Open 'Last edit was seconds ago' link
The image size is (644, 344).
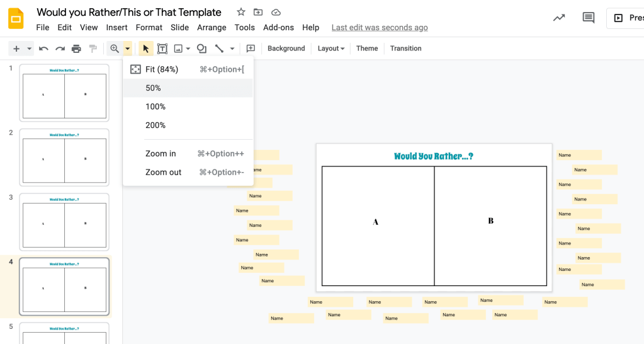click(380, 28)
